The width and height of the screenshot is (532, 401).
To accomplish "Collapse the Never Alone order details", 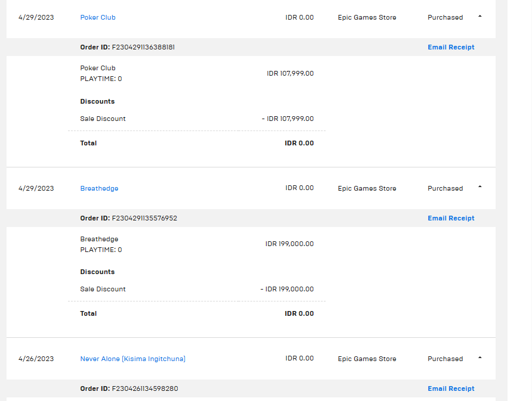I will [x=480, y=358].
